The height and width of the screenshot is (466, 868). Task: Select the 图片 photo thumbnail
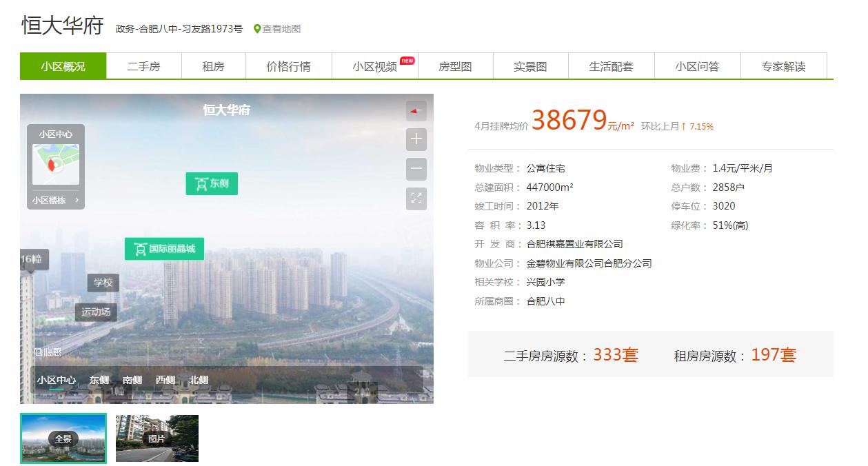click(157, 438)
